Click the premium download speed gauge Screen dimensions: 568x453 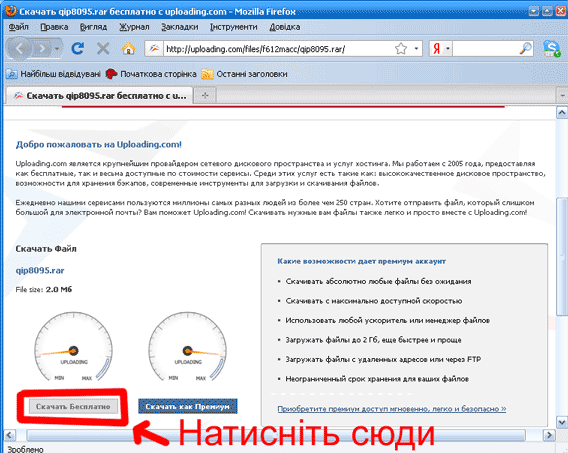(188, 347)
